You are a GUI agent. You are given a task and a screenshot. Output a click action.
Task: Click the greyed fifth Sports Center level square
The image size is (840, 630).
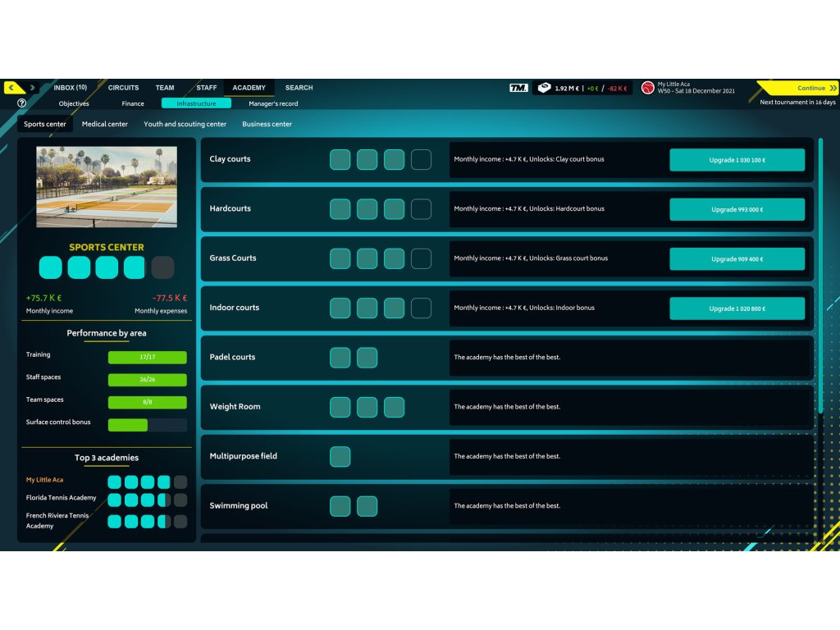point(163,267)
